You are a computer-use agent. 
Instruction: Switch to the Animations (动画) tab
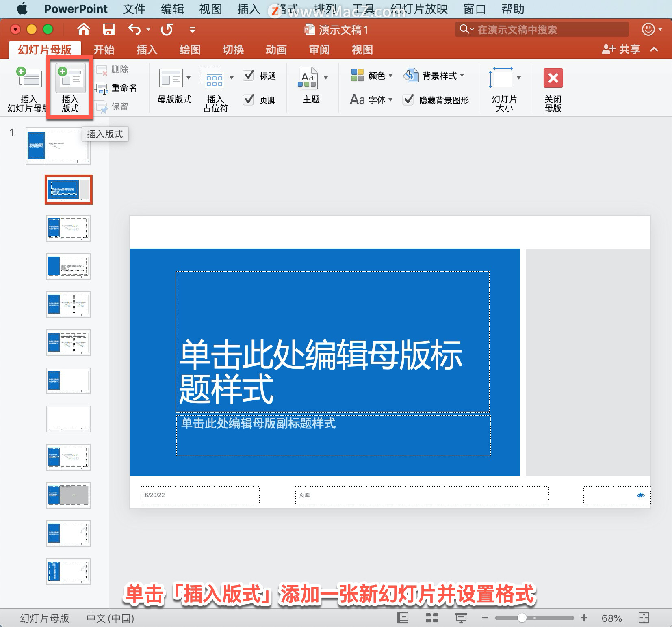(x=276, y=50)
